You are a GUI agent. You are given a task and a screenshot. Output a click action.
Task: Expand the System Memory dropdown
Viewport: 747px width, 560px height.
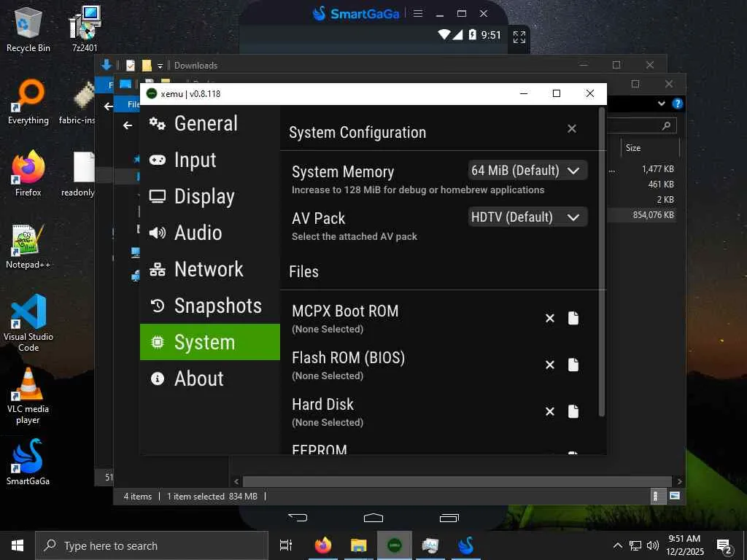(x=527, y=171)
